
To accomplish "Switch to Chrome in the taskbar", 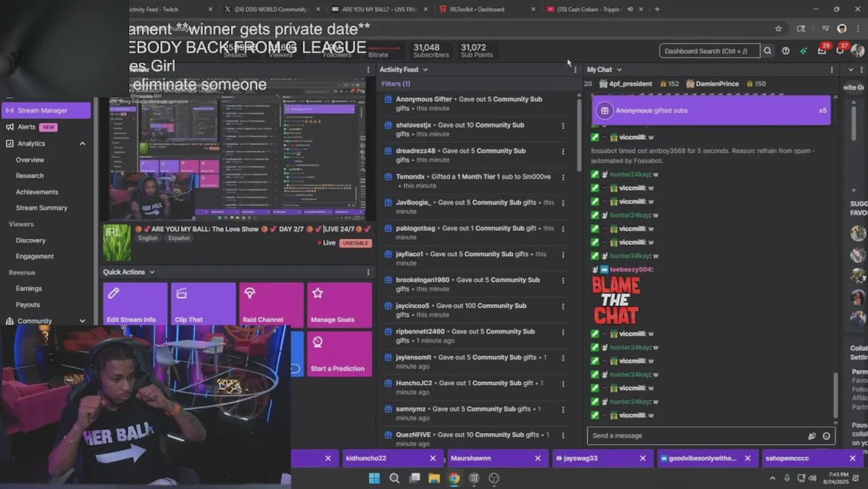I will click(x=454, y=478).
